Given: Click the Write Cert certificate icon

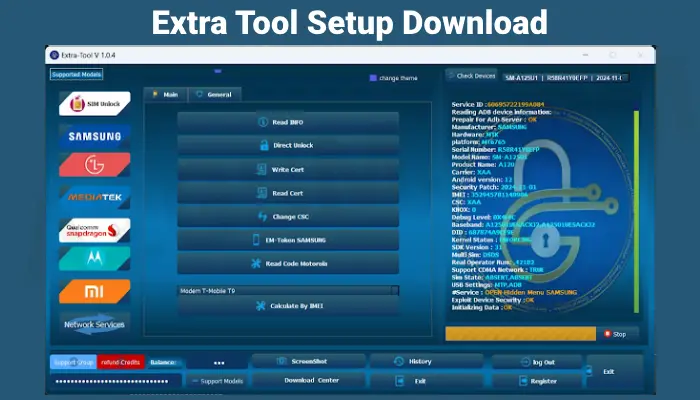Looking at the screenshot, I should click(x=262, y=169).
